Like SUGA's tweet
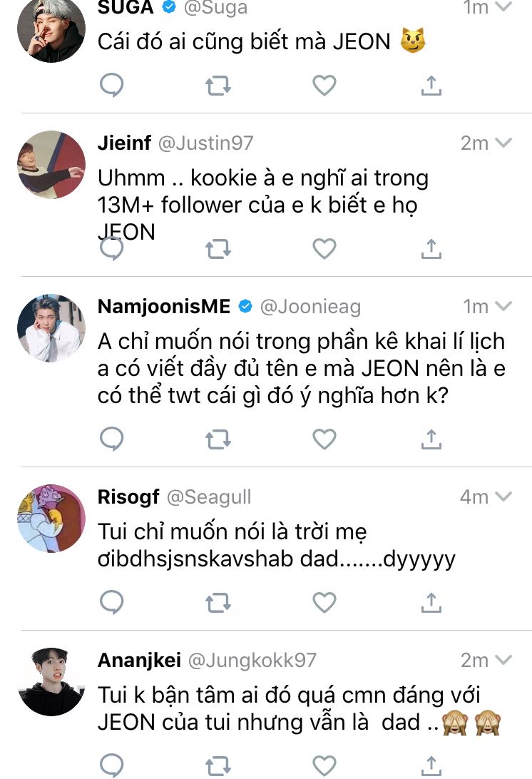This screenshot has height=779, width=532. click(324, 86)
